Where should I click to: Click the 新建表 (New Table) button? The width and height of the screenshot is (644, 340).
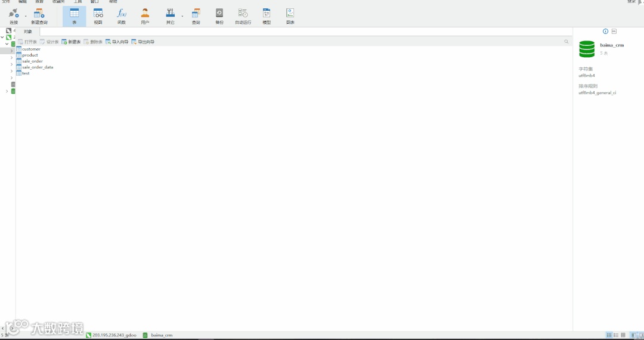(x=71, y=42)
